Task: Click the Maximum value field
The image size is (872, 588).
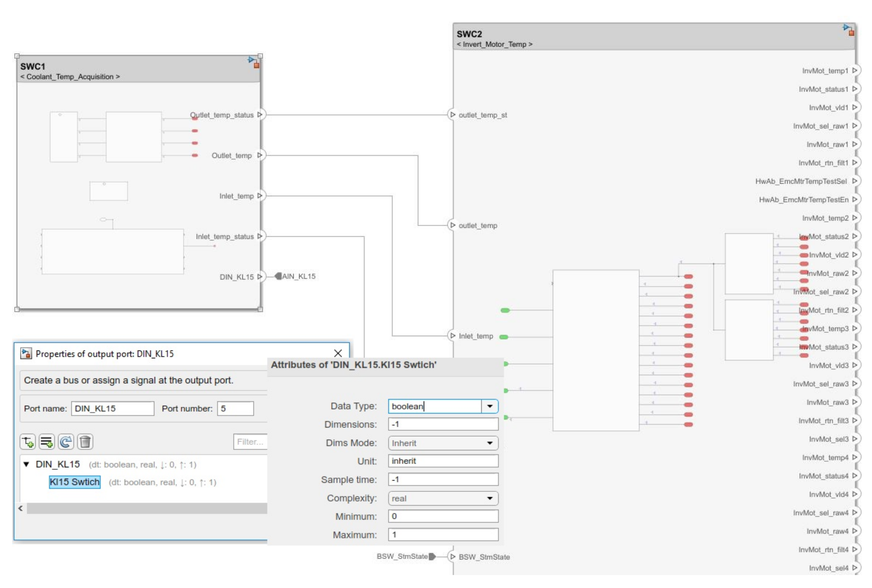Action: 443,535
